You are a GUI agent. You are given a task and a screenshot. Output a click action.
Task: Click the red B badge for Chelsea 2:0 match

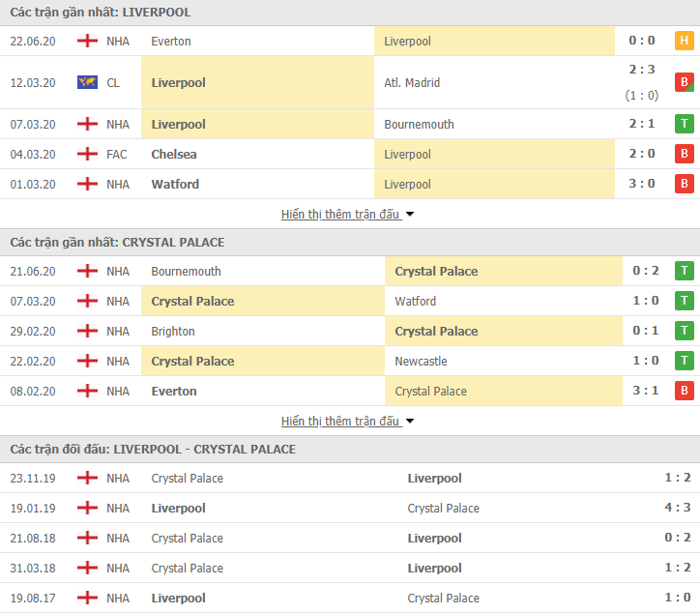point(685,154)
